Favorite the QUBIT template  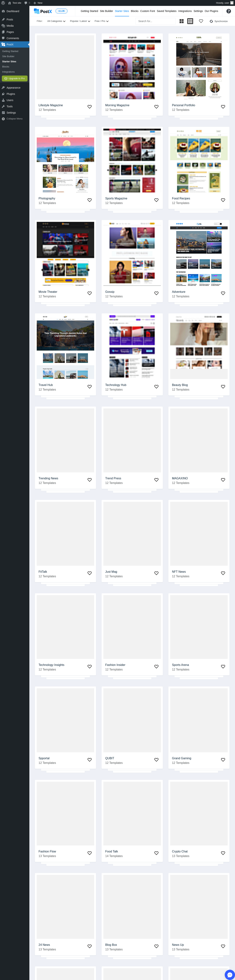tap(156, 760)
